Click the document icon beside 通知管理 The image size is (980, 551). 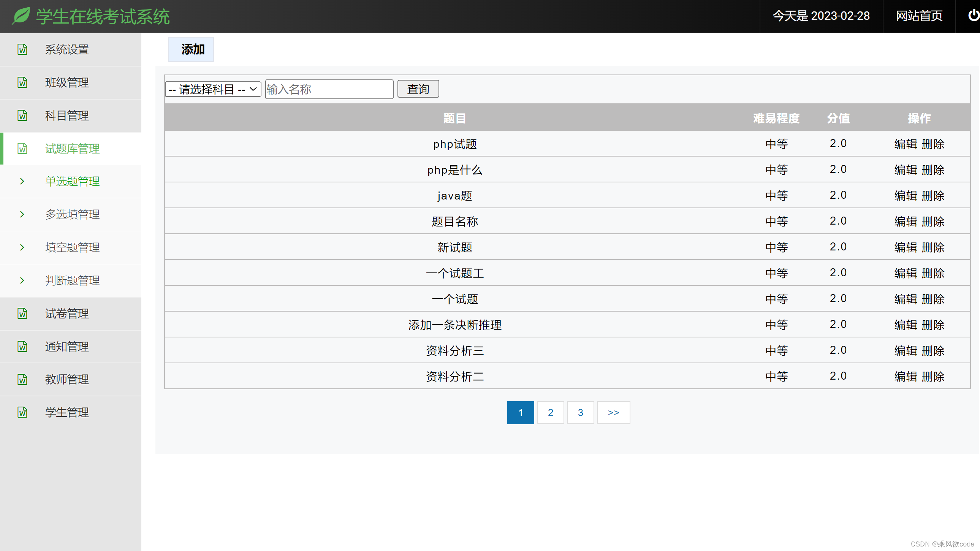point(22,347)
